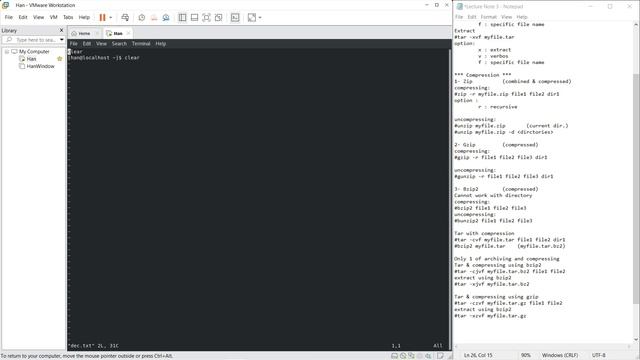
Task: Open the terminal Edit menu
Action: (87, 44)
